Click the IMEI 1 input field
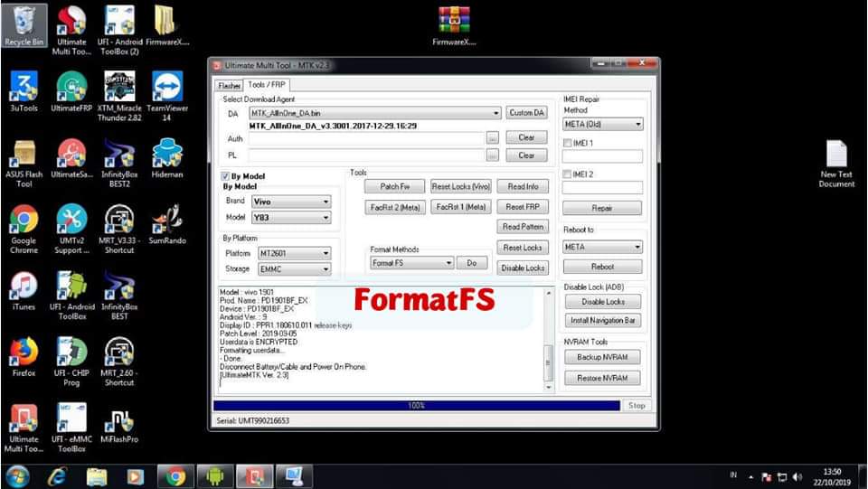Image resolution: width=868 pixels, height=489 pixels. coord(602,156)
